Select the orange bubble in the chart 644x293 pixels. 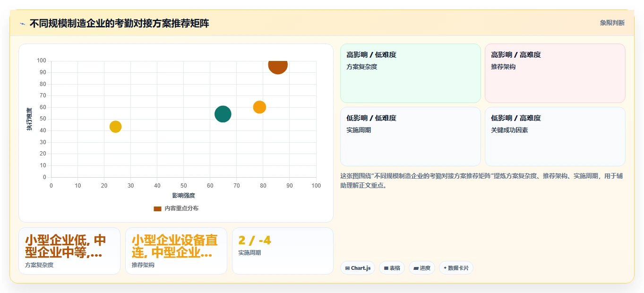pyautogui.click(x=259, y=107)
